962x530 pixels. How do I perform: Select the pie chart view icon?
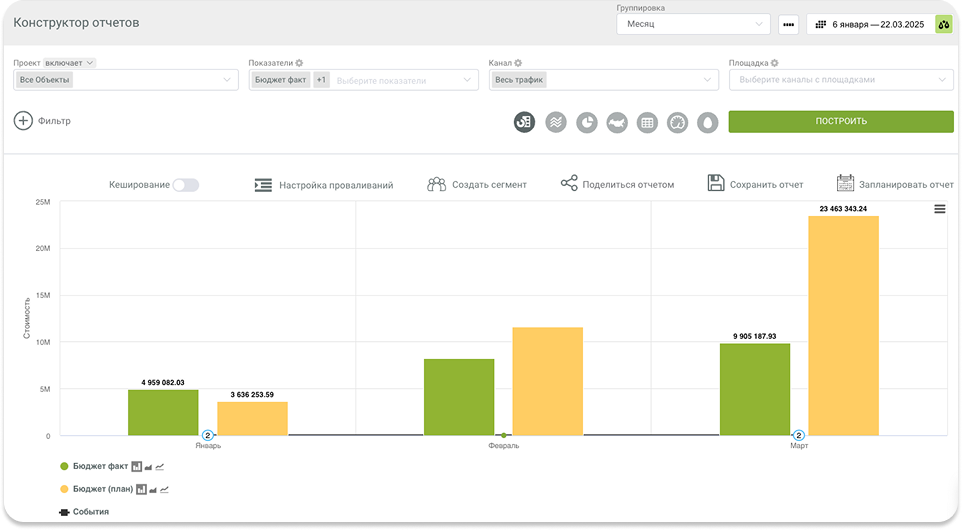pyautogui.click(x=586, y=122)
